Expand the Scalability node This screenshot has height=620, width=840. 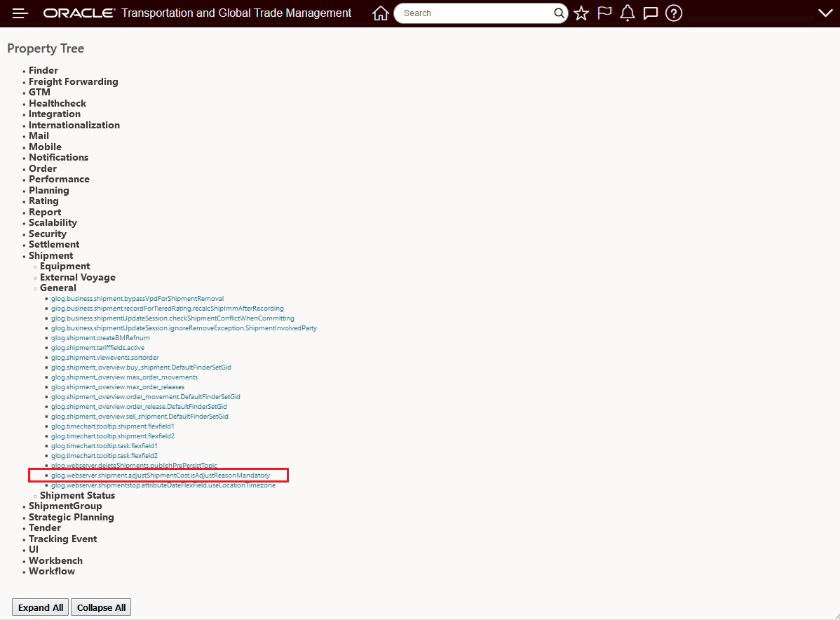53,223
